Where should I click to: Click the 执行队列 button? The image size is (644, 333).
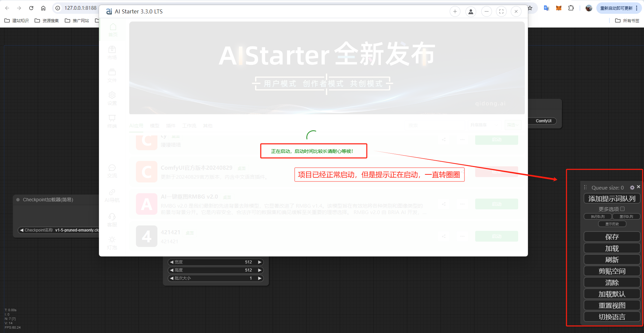[598, 216]
